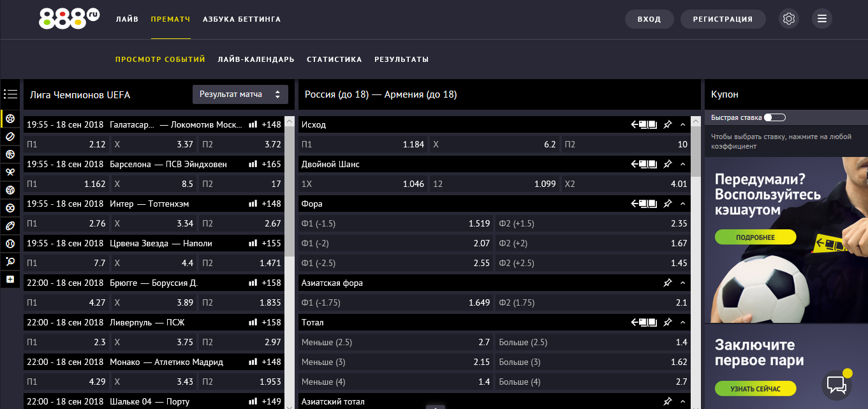This screenshot has height=409, width=868.
Task: Select the American football sport icon
Action: tap(10, 226)
